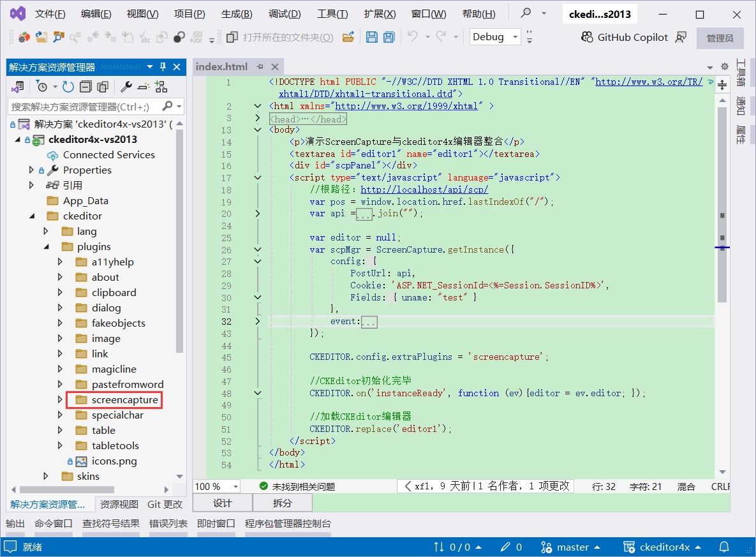This screenshot has height=557, width=756.
Task: Click the Save All toolbar icon
Action: [x=388, y=38]
